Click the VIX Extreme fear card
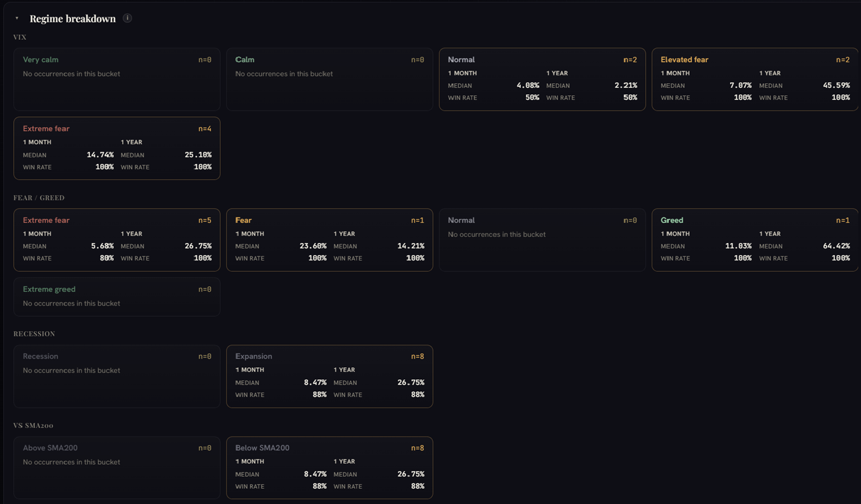Image resolution: width=861 pixels, height=504 pixels. (x=117, y=148)
